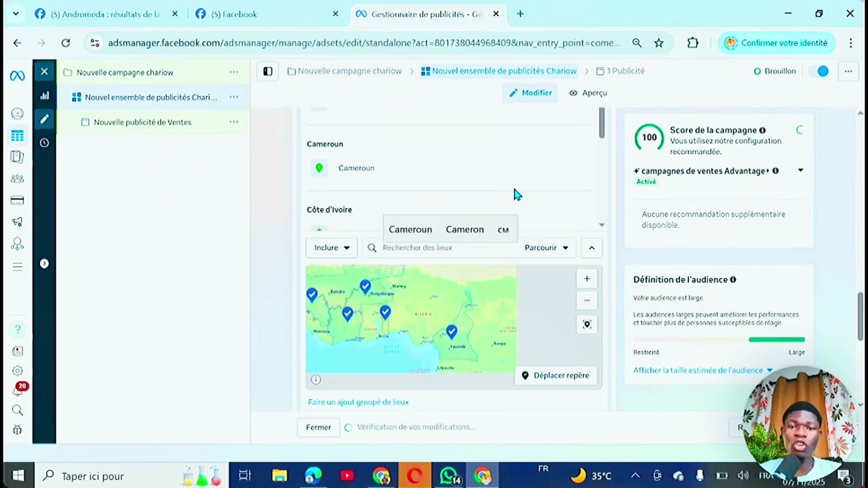Click Faire un ajout groupé de lieux
Viewport: 868px width, 488px height.
tap(358, 402)
